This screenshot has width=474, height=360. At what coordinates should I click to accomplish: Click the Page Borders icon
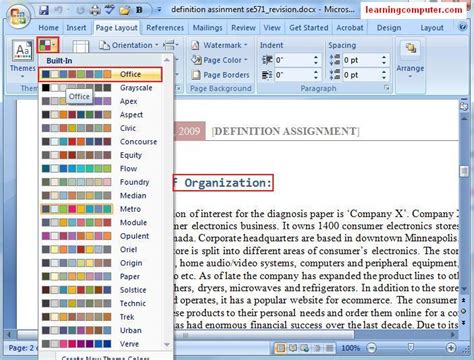pos(196,75)
